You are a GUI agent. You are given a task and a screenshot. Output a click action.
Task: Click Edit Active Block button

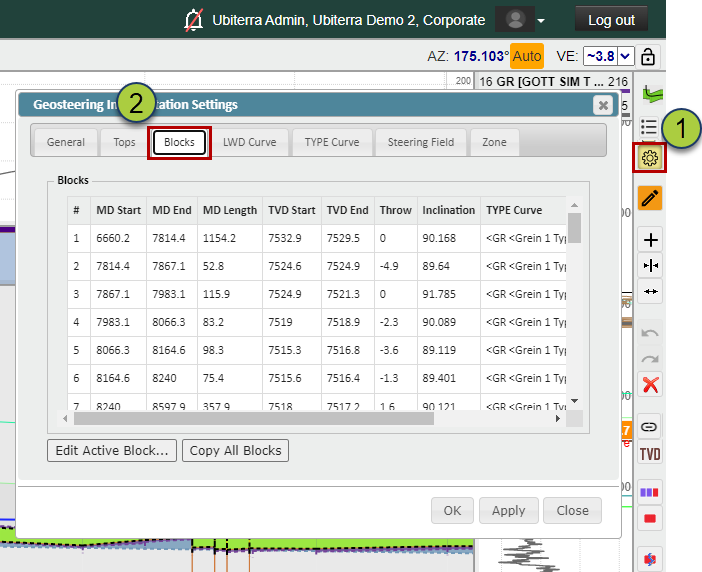(112, 450)
